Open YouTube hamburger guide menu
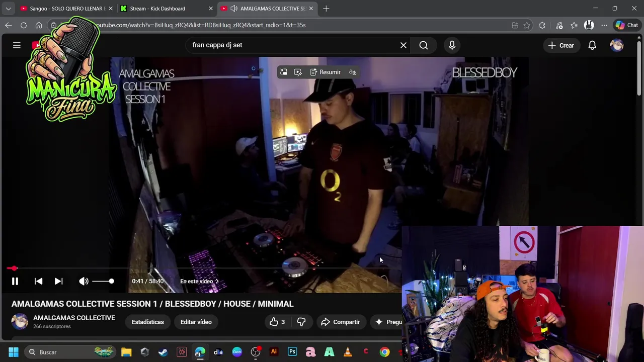This screenshot has height=362, width=644. click(17, 45)
